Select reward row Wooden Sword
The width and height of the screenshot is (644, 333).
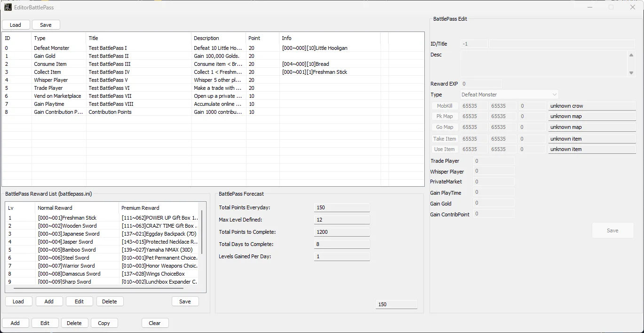click(102, 226)
